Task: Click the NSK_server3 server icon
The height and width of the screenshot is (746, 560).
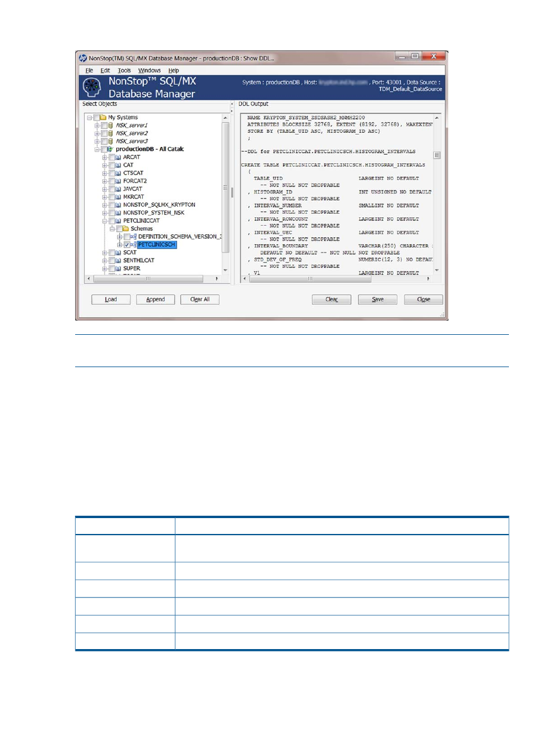Action: (111, 142)
